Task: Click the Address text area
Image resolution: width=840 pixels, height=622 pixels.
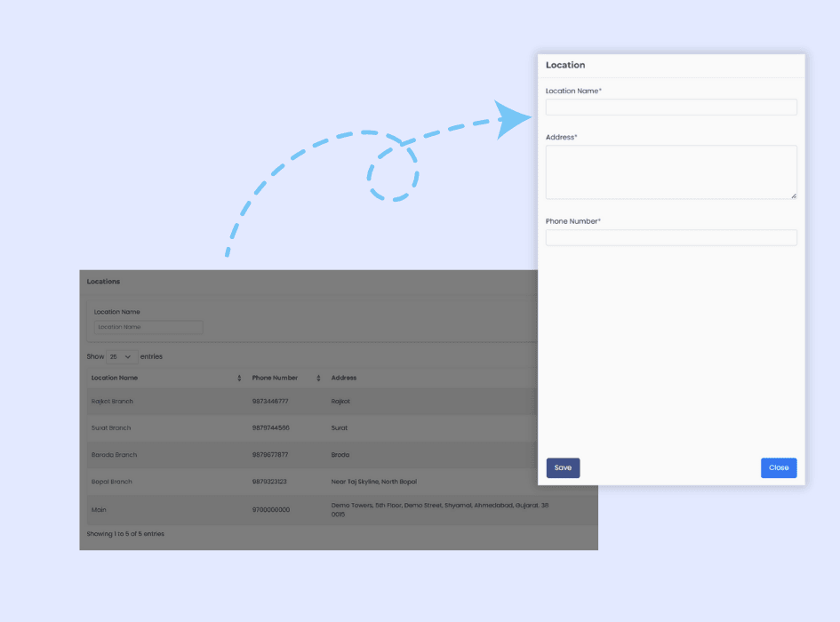Action: coord(671,172)
